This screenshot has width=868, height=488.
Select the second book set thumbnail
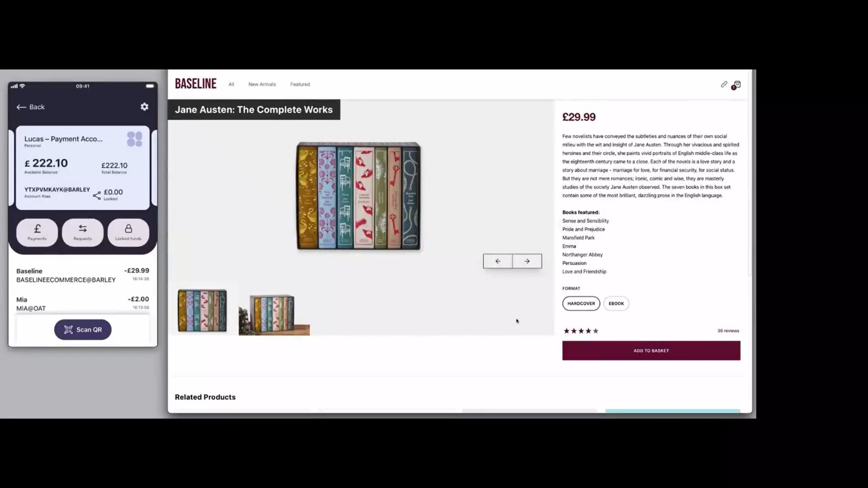(x=274, y=314)
